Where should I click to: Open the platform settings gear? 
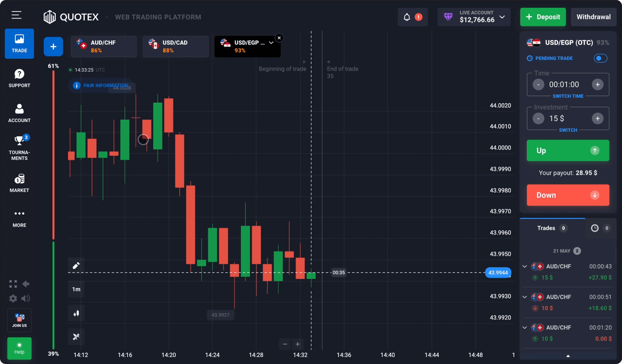pyautogui.click(x=13, y=298)
